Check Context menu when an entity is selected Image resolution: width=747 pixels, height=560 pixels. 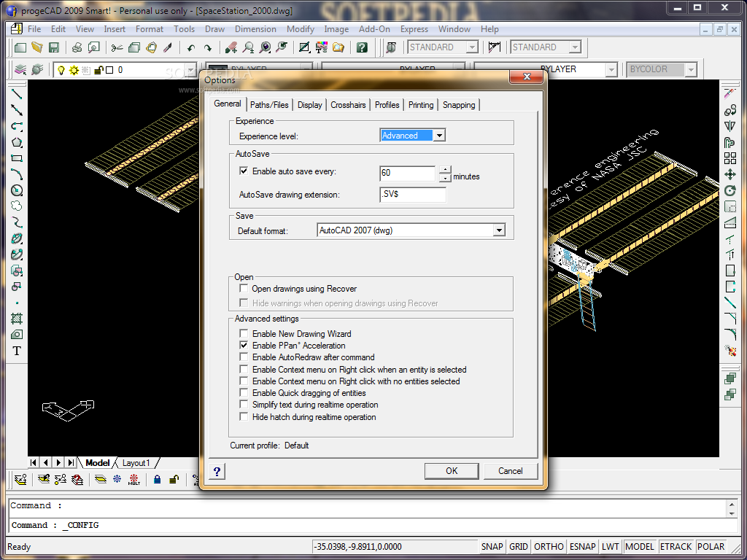244,369
